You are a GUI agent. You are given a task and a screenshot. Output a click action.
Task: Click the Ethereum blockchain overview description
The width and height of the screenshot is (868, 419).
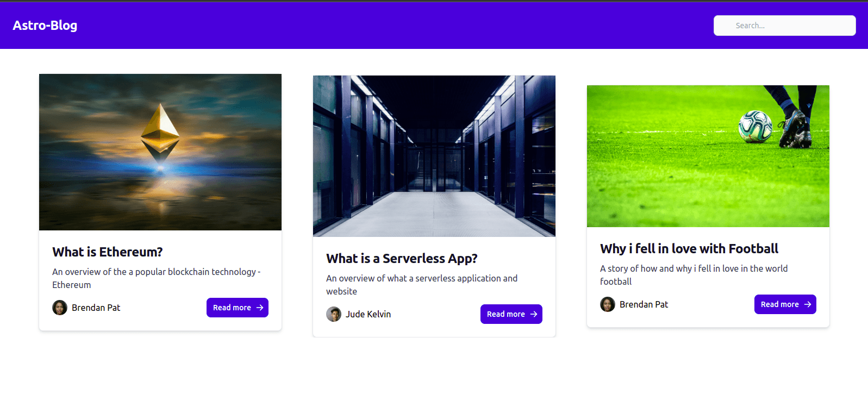pyautogui.click(x=157, y=278)
